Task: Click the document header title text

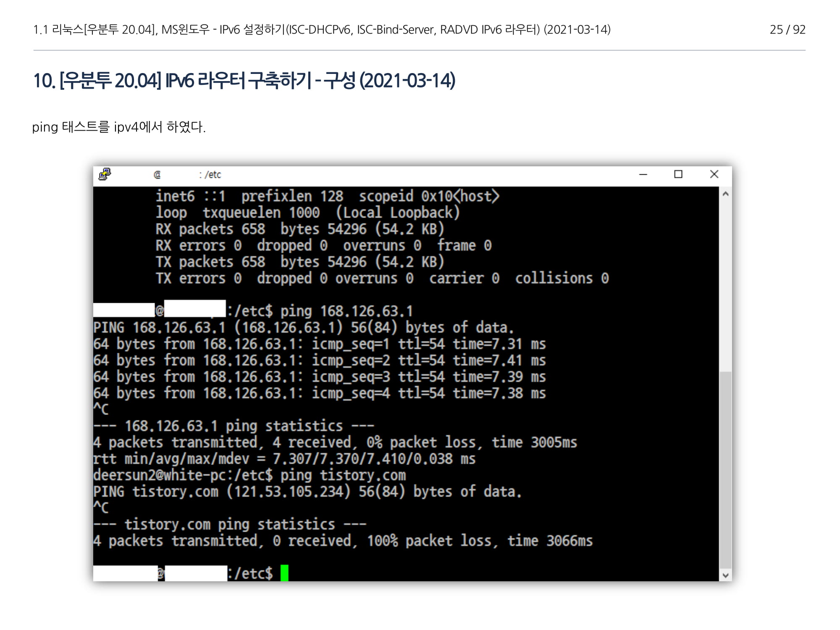Action: coord(322,29)
